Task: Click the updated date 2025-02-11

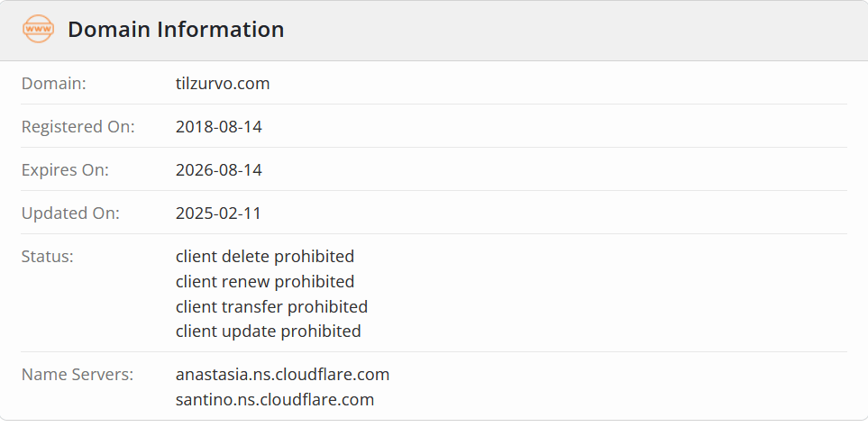Action: [x=218, y=213]
